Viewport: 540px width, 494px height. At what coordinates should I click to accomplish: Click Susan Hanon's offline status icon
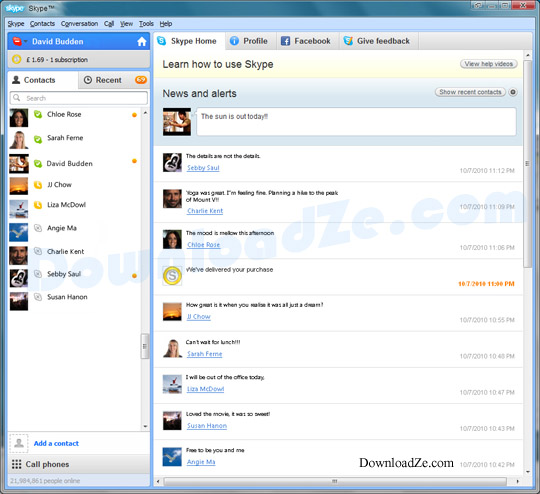38,297
